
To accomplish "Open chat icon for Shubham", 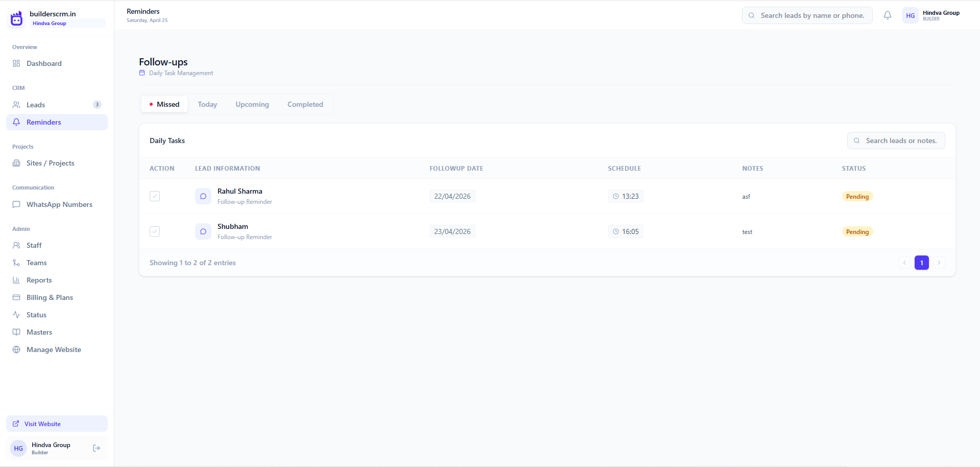I will tap(203, 231).
